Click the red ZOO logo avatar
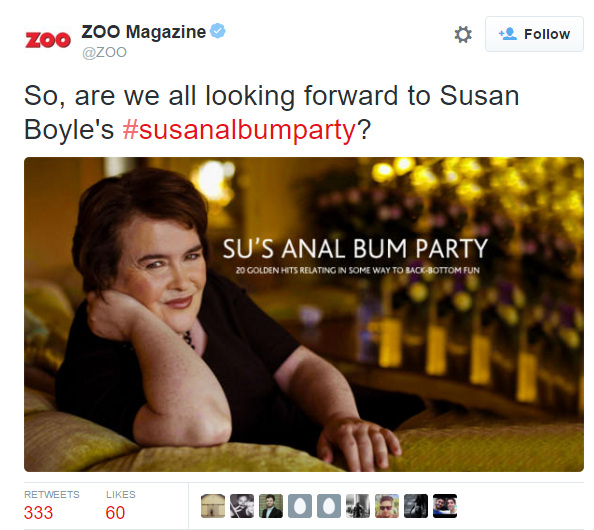Image resolution: width=594 pixels, height=530 pixels. (48, 40)
